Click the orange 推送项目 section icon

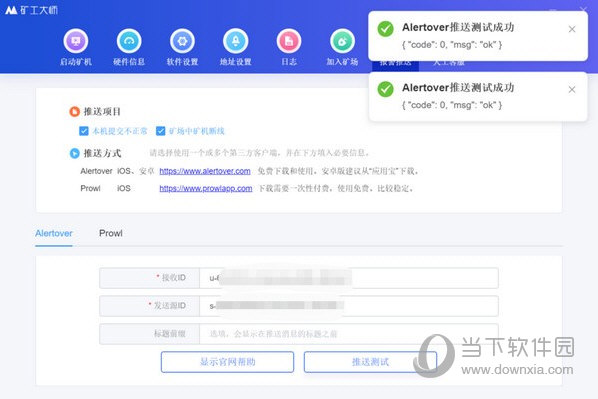(x=74, y=111)
